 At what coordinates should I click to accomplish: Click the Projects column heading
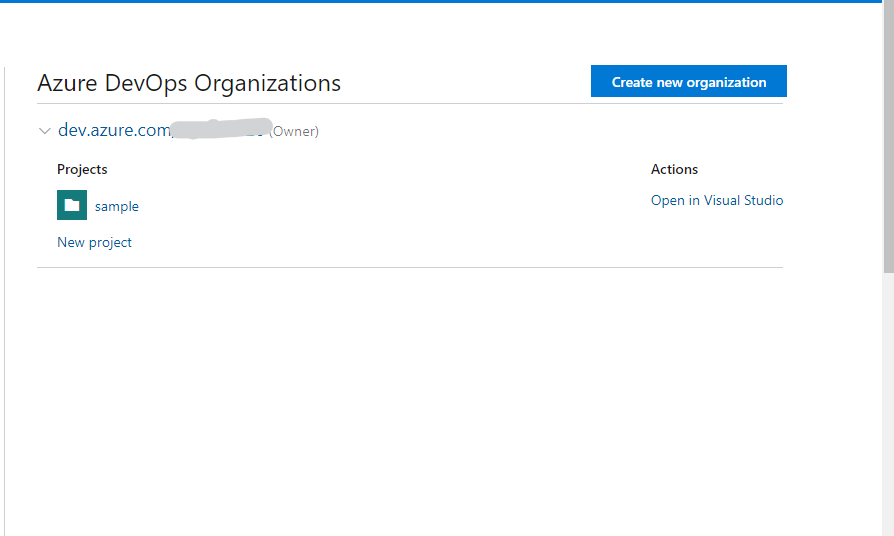point(82,169)
